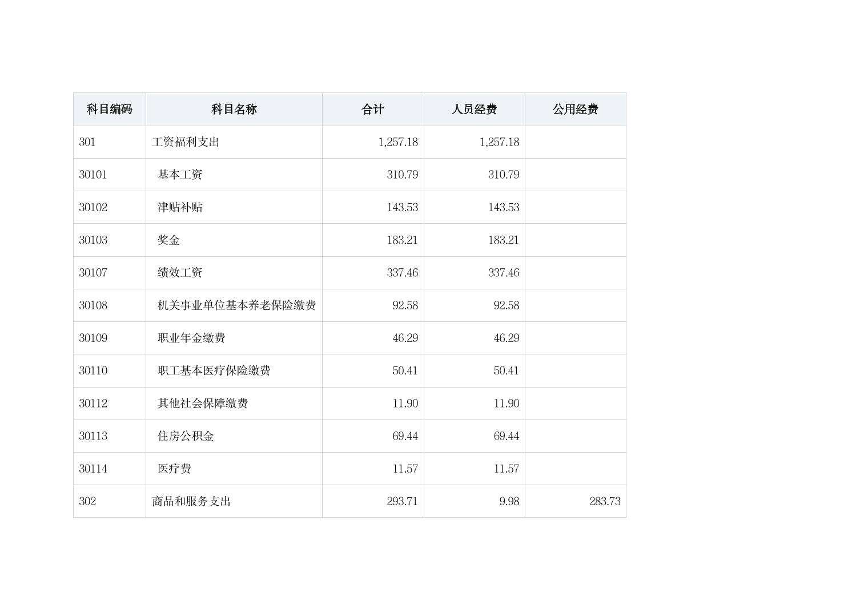Click the 住房公积金 name cell

point(186,436)
